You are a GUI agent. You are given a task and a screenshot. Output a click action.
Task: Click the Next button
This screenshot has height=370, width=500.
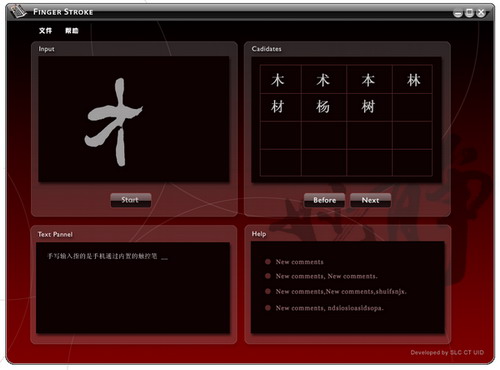coord(370,200)
